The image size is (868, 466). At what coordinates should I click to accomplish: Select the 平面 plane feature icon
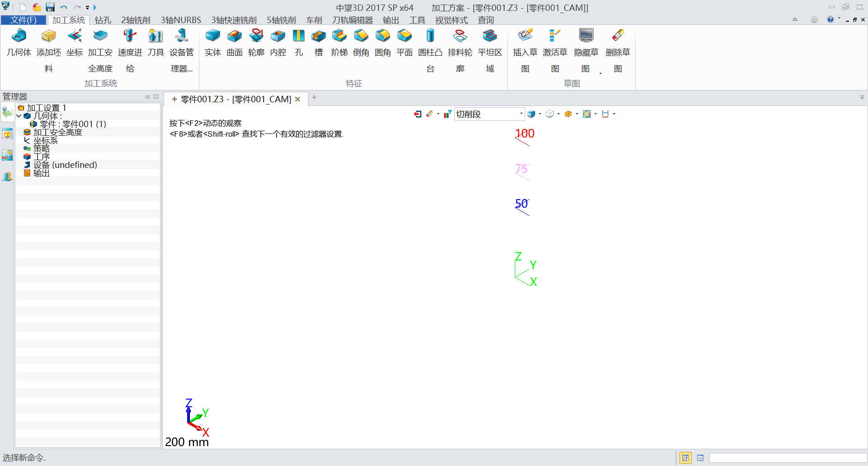(405, 36)
